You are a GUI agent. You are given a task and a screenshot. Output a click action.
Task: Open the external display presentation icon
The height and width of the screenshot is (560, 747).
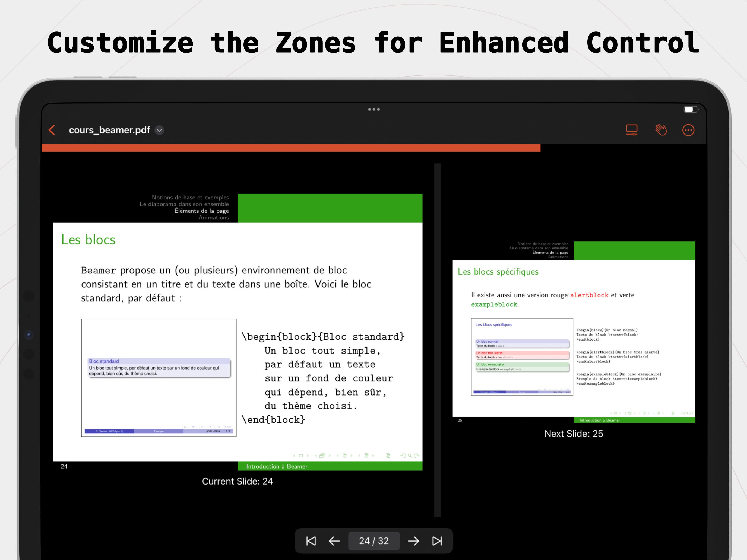632,130
